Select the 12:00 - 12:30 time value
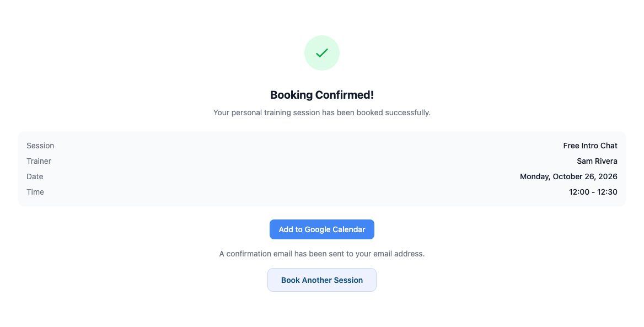Viewport: 644px width, 327px height. (x=593, y=192)
